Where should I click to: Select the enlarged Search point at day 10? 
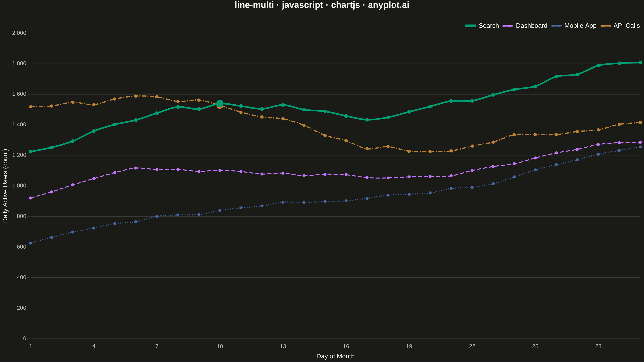220,103
